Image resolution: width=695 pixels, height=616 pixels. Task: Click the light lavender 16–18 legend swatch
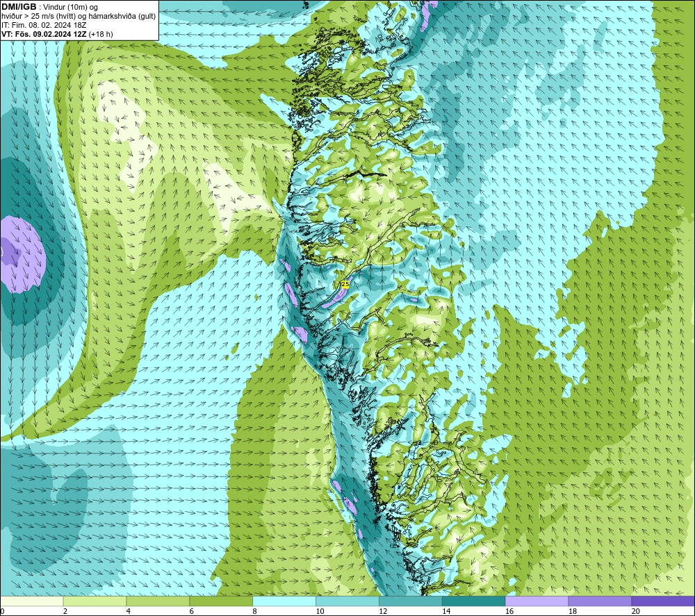[x=537, y=601]
